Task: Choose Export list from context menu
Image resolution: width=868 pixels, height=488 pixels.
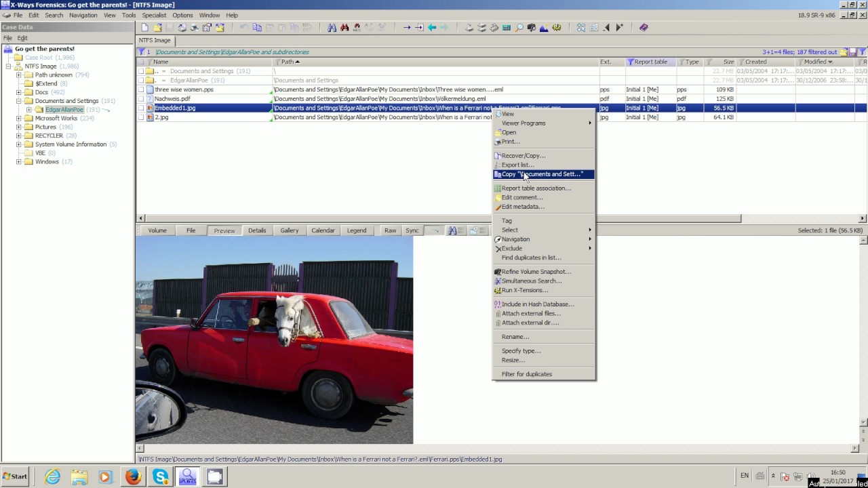Action: tap(543, 165)
